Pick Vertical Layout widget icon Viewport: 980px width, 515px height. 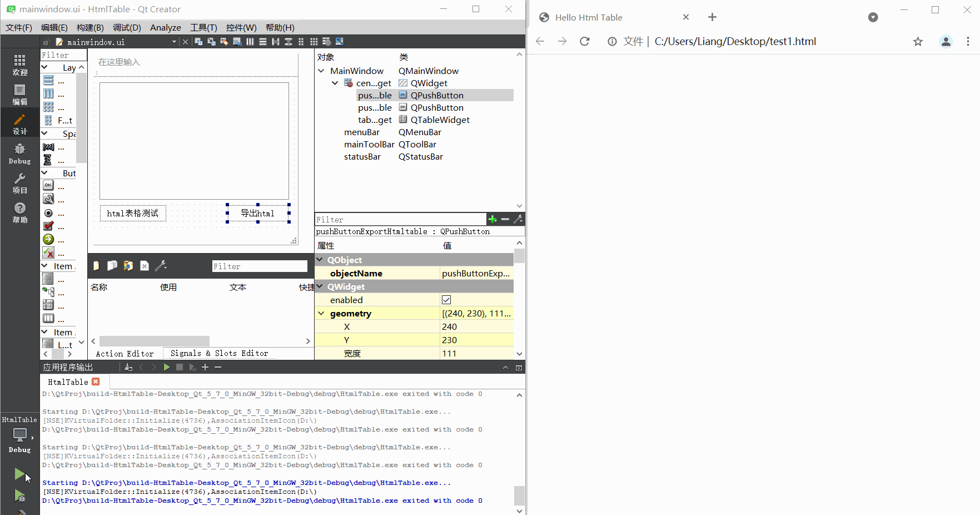coord(49,81)
